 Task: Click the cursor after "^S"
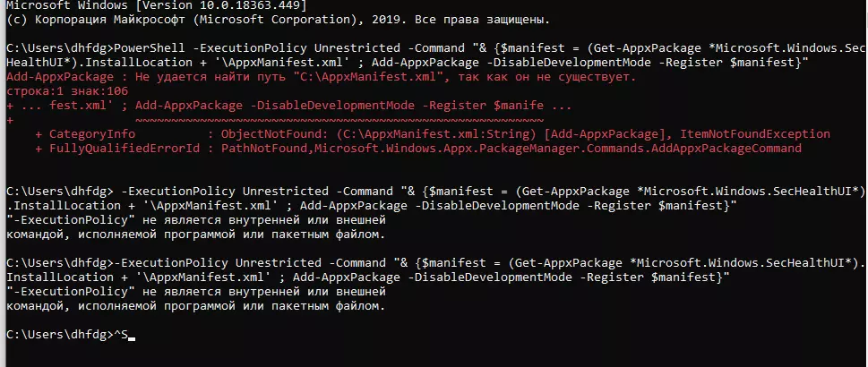click(131, 336)
